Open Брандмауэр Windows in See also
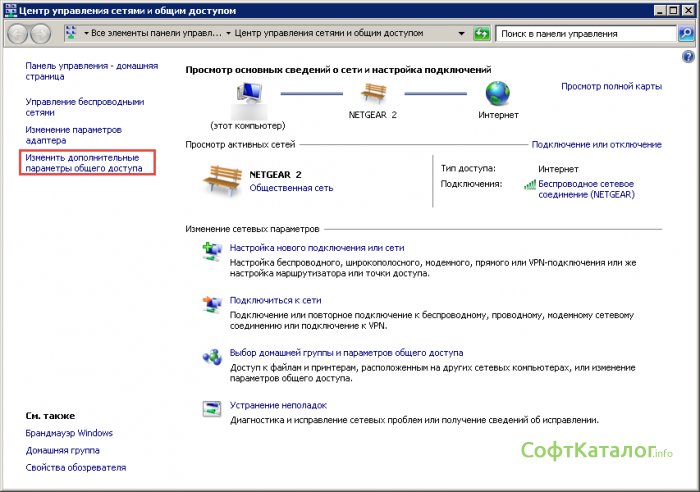Screen dimensions: 700x492 pos(69,433)
